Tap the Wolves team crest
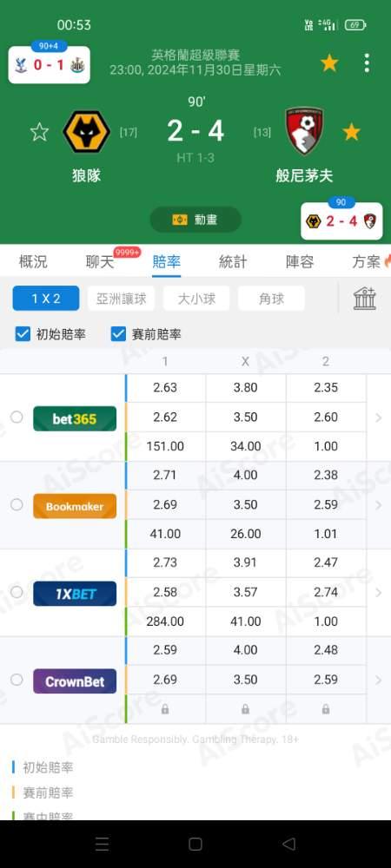The image size is (391, 868). [x=86, y=132]
